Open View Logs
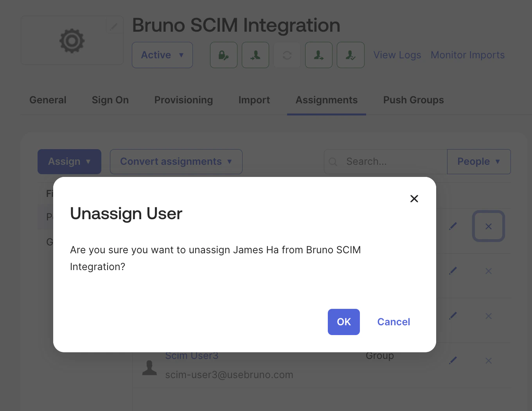Viewport: 532px width, 411px height. (x=397, y=55)
